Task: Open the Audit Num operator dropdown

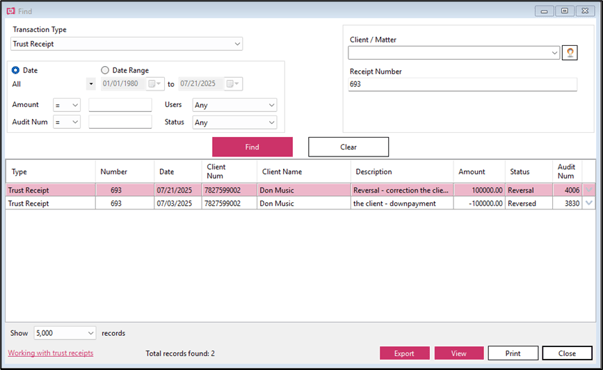Action: point(67,122)
